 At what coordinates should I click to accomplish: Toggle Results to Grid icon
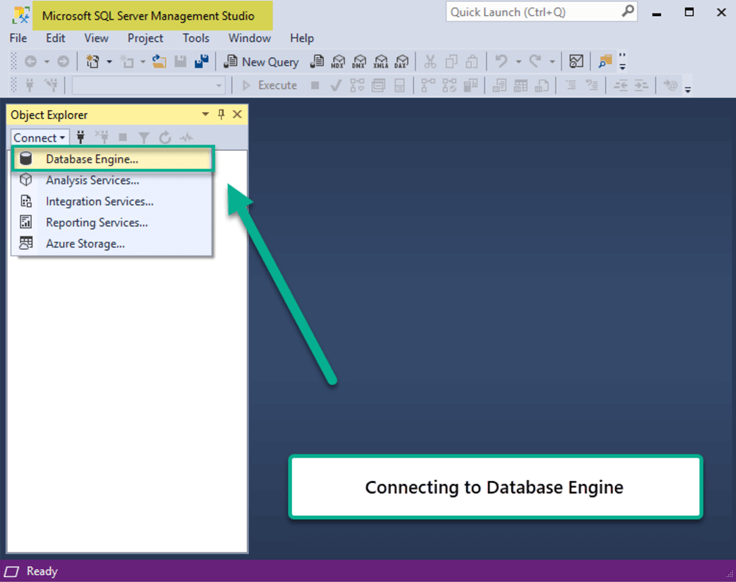pos(521,85)
